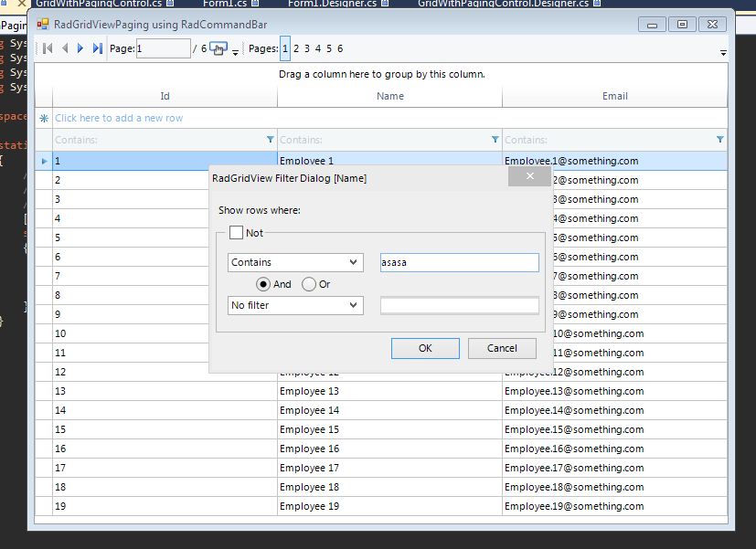Go to first page navigation icon

[x=48, y=48]
